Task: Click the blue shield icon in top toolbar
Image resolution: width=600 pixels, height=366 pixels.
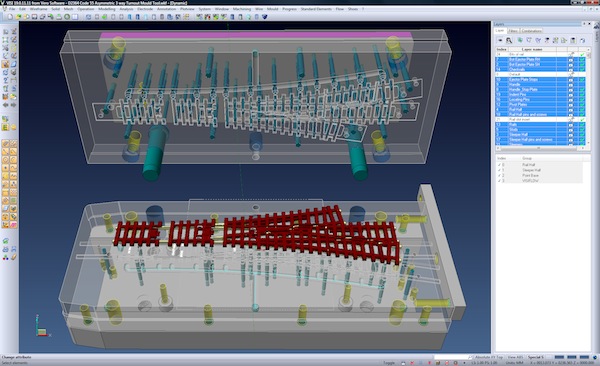Action: point(265,17)
